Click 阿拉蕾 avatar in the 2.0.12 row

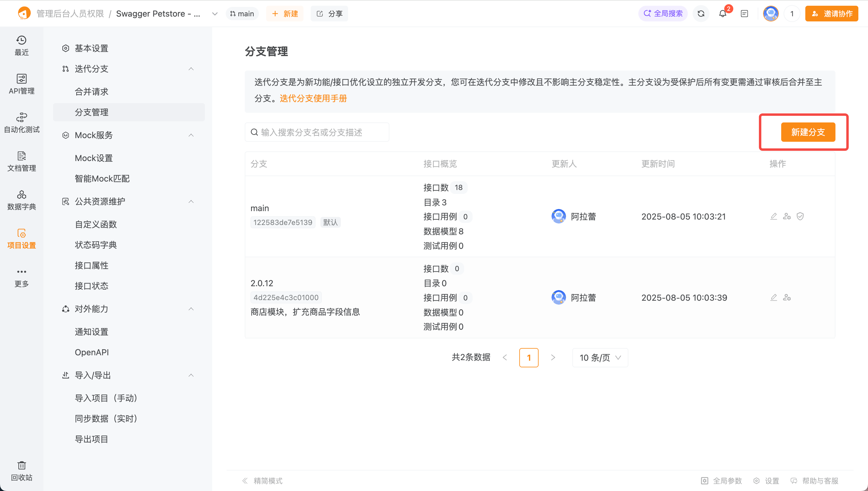(x=558, y=297)
